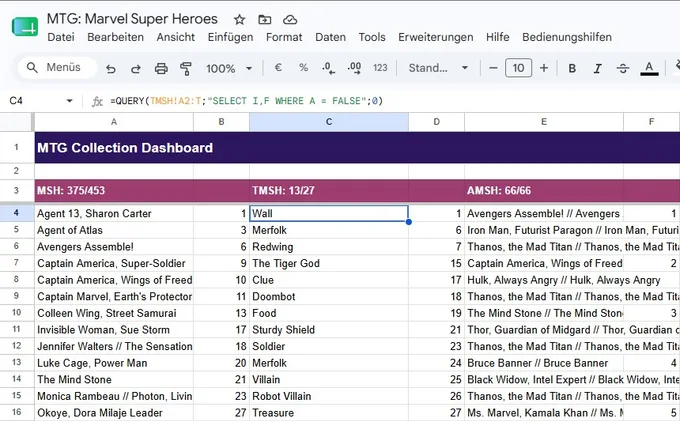
Task: Format as currency with Euro icon
Action: (x=278, y=68)
